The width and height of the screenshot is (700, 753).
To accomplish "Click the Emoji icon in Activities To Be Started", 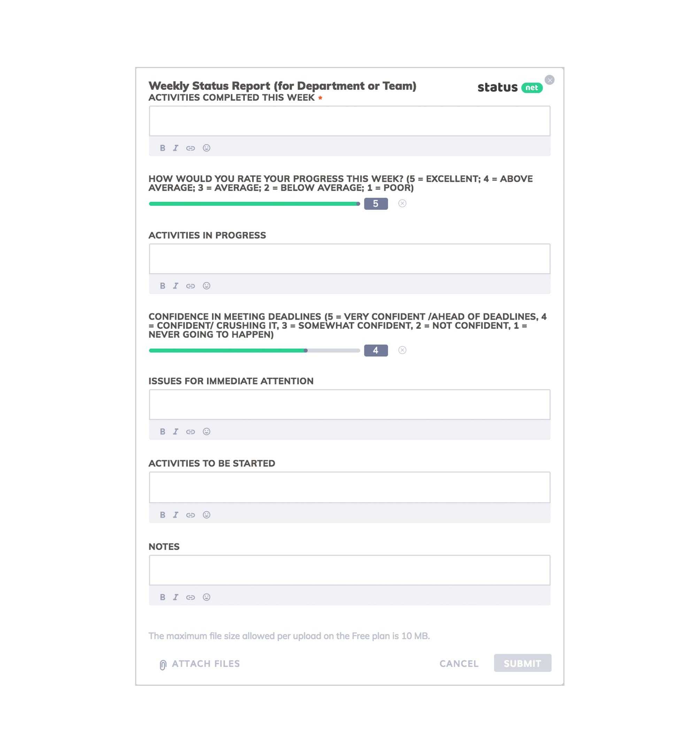I will (x=205, y=515).
